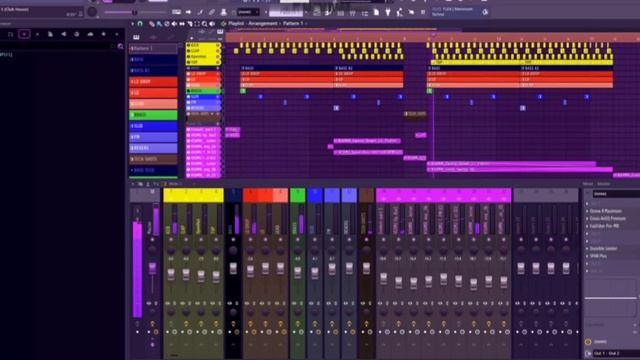Click Pattern 1 in Playlist title breadcrumb
The height and width of the screenshot is (360, 640).
point(293,24)
